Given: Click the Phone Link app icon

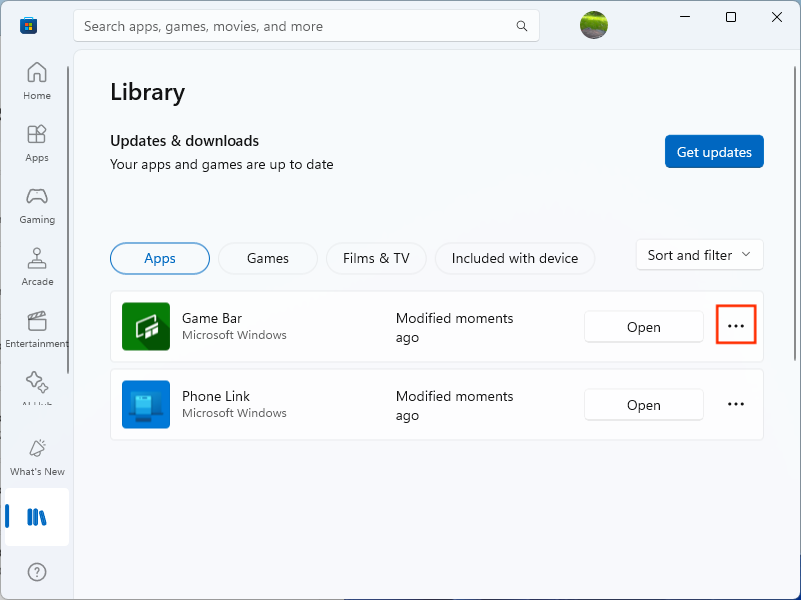Looking at the screenshot, I should [145, 404].
